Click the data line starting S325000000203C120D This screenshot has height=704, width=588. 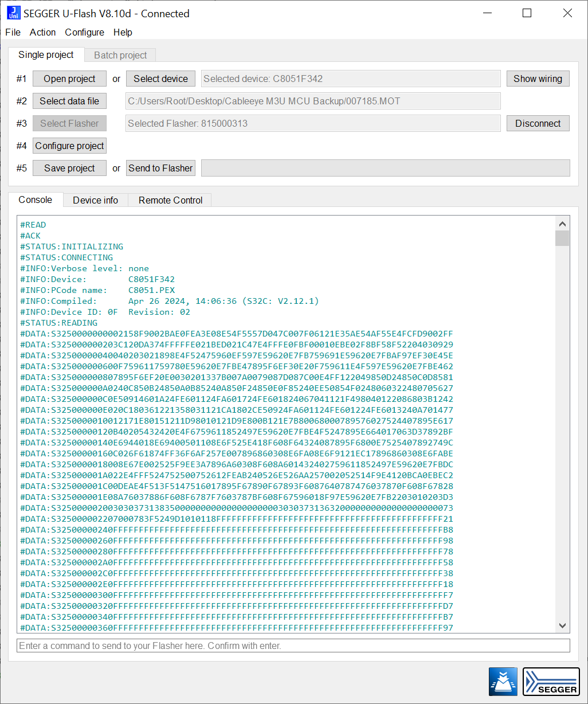pos(237,345)
